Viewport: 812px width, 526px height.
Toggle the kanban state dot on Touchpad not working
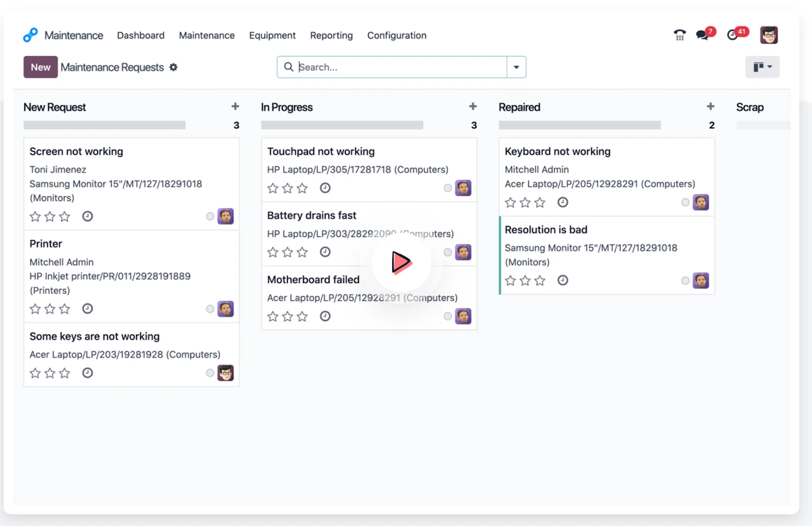[448, 188]
